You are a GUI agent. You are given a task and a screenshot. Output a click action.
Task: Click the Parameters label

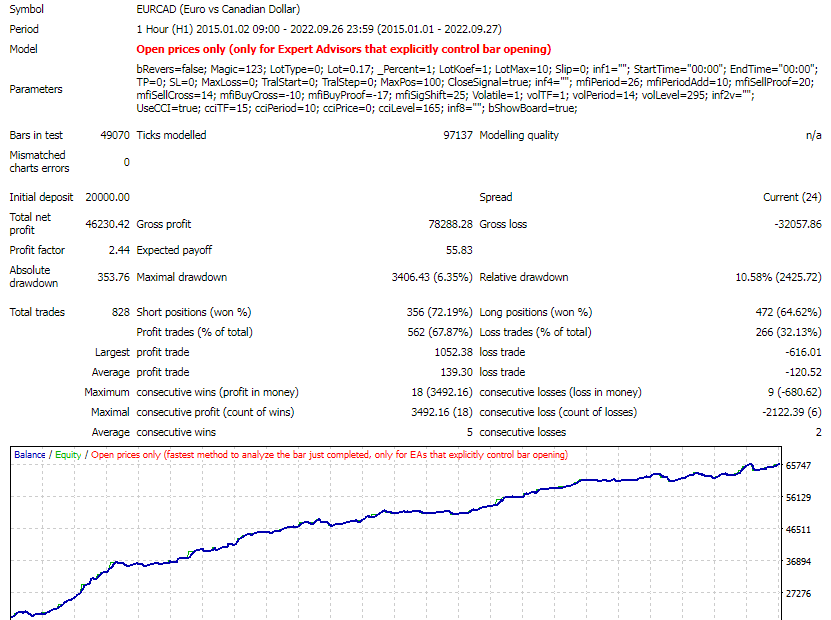pyautogui.click(x=36, y=89)
